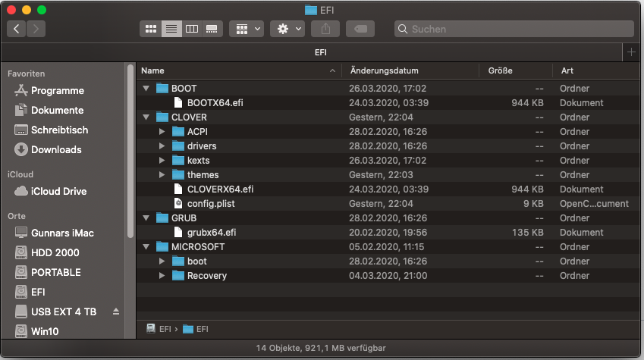644x360 pixels.
Task: Select the grubx64.efi file icon
Action: coord(177,233)
